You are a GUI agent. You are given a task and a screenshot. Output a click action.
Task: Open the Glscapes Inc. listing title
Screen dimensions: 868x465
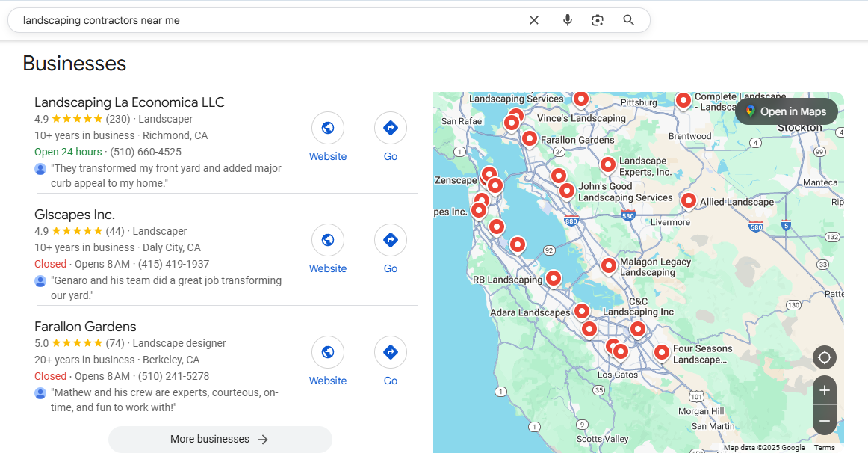[75, 215]
